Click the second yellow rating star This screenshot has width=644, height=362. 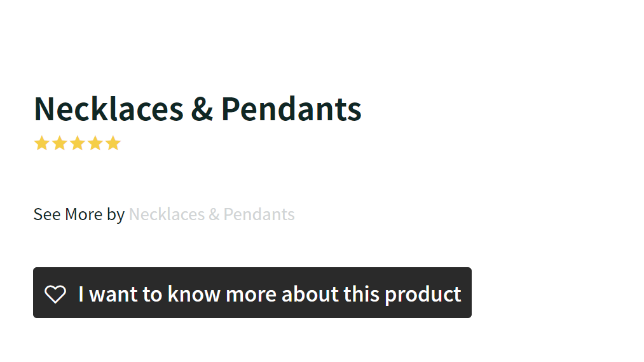pos(60,143)
